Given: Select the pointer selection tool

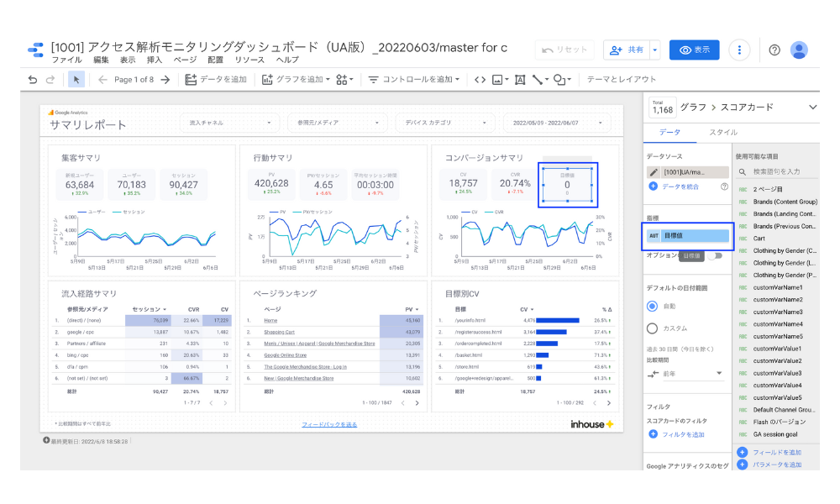Looking at the screenshot, I should [76, 79].
